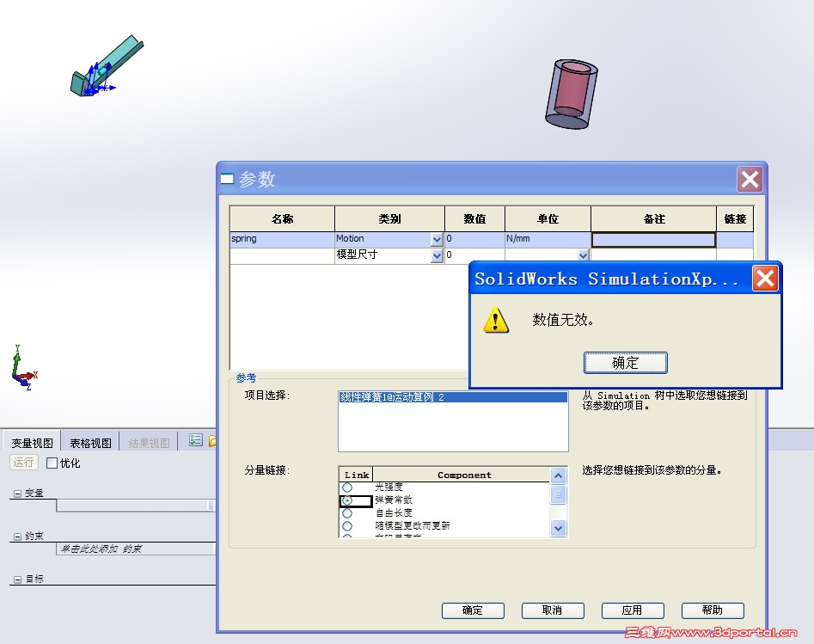Click the warning icon in the SimulationXpress message box
The width and height of the screenshot is (814, 644).
(496, 320)
